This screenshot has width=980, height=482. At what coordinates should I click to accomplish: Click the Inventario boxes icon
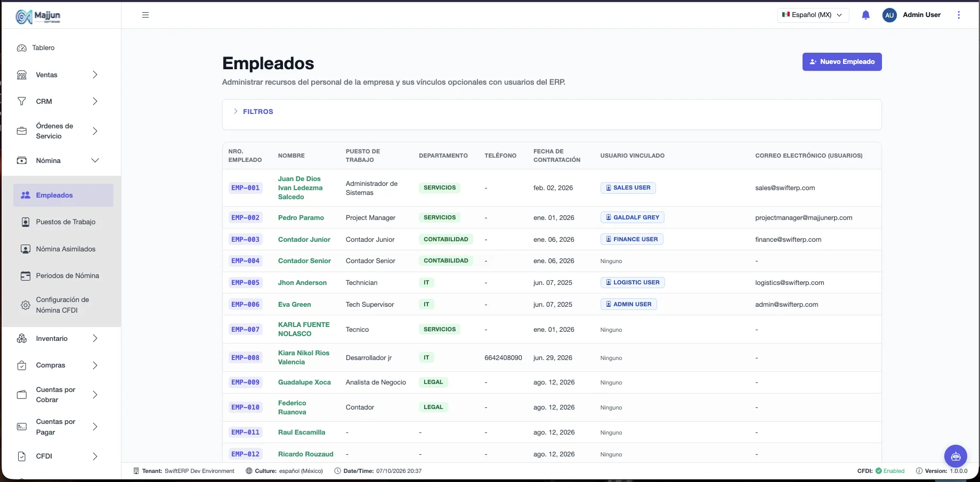pyautogui.click(x=22, y=339)
